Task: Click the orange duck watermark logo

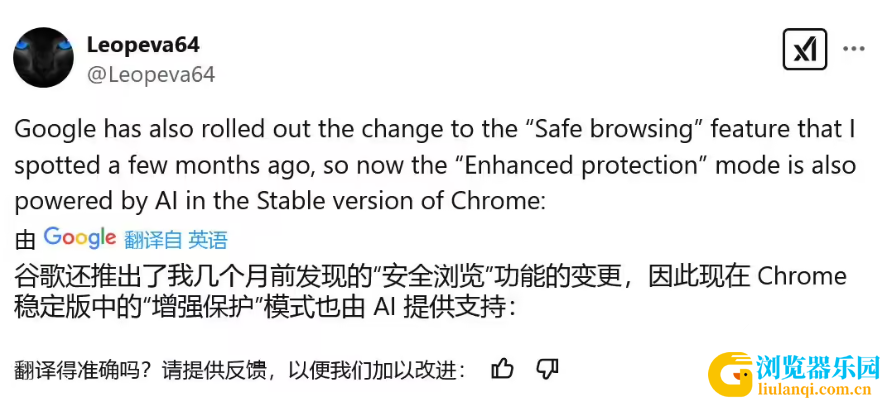Action: (x=730, y=374)
